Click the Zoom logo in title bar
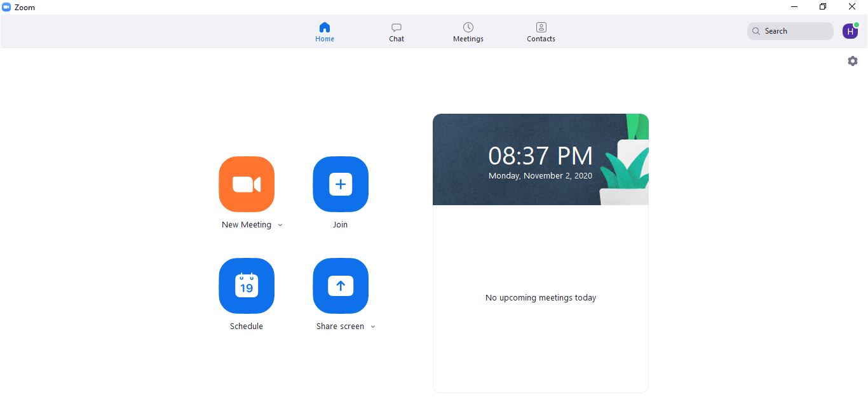This screenshot has width=868, height=411. [x=6, y=7]
